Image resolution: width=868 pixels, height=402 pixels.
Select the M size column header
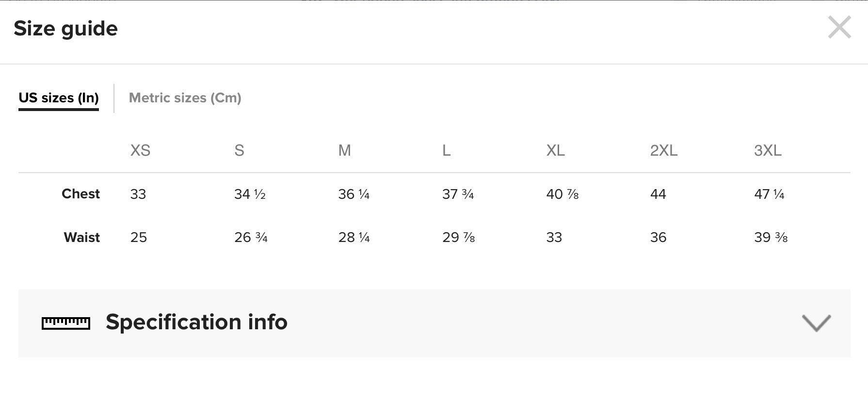tap(344, 150)
